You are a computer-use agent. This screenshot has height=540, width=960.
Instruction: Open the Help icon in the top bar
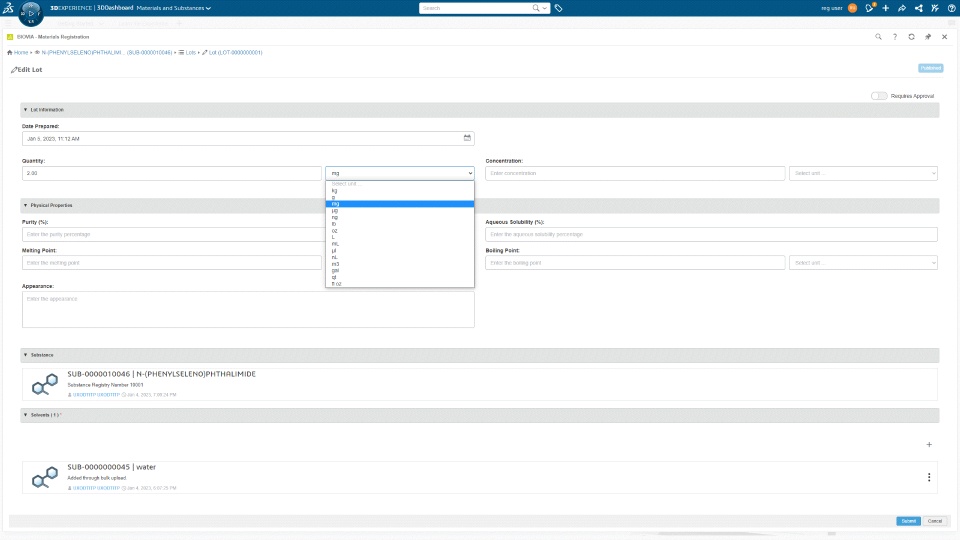(951, 8)
